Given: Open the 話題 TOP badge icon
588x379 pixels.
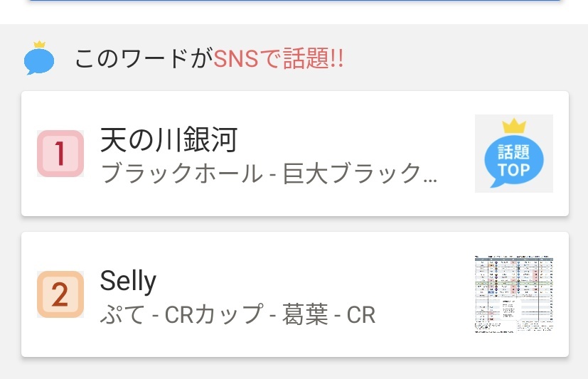Looking at the screenshot, I should (514, 154).
